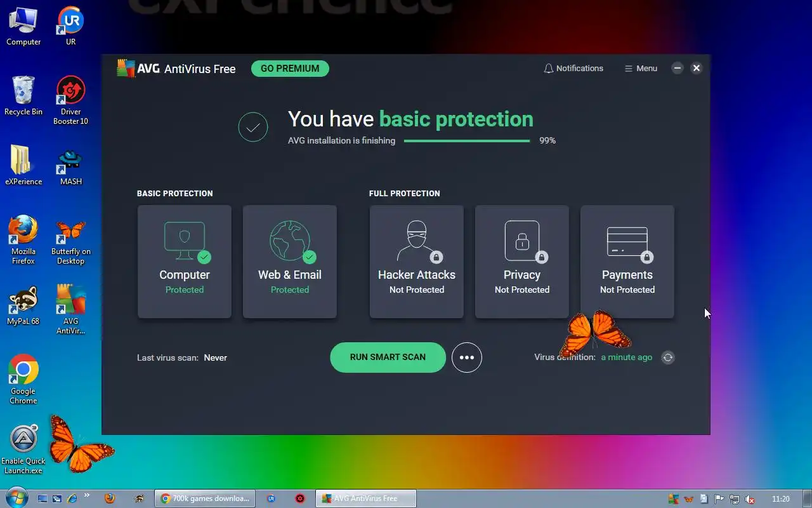812x508 pixels.
Task: Open the taskbar clock showing 11:20
Action: tap(781, 499)
